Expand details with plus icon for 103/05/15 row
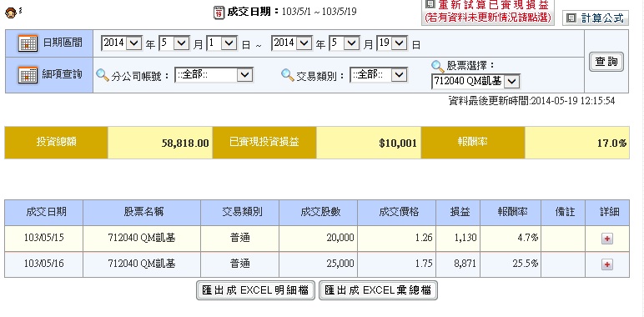This screenshot has height=317, width=644. 607,239
